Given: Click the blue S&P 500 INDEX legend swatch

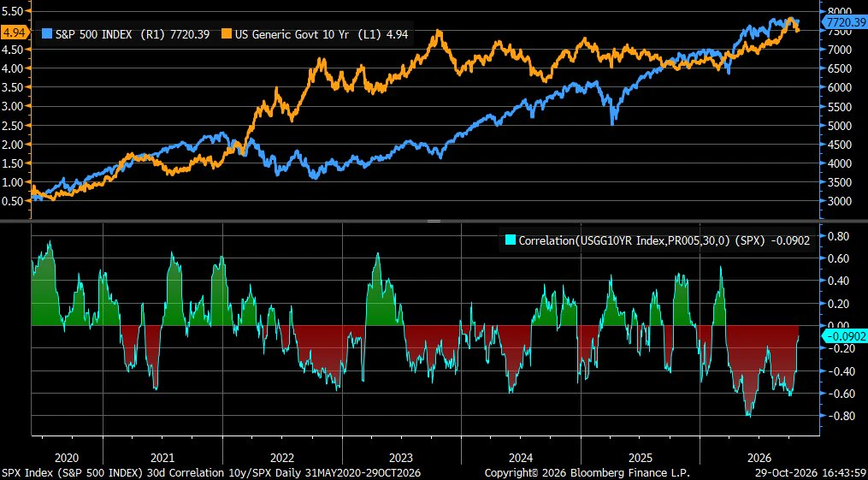Looking at the screenshot, I should [48, 34].
